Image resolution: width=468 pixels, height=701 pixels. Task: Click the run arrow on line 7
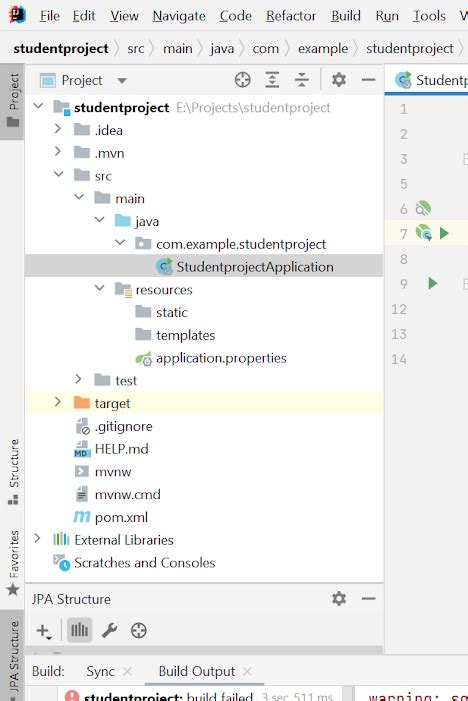pyautogui.click(x=444, y=233)
